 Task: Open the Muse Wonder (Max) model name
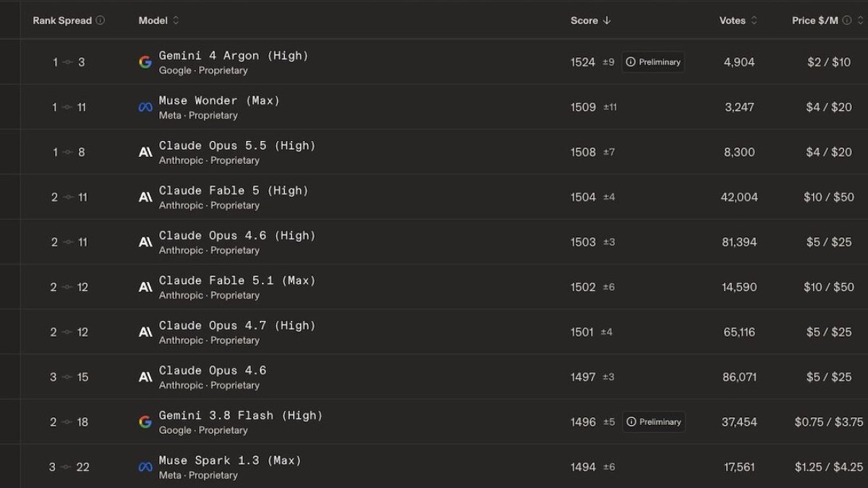coord(219,100)
